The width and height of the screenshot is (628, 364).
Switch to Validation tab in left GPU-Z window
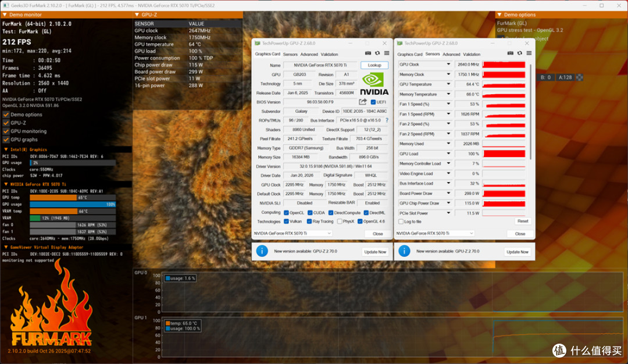click(329, 54)
